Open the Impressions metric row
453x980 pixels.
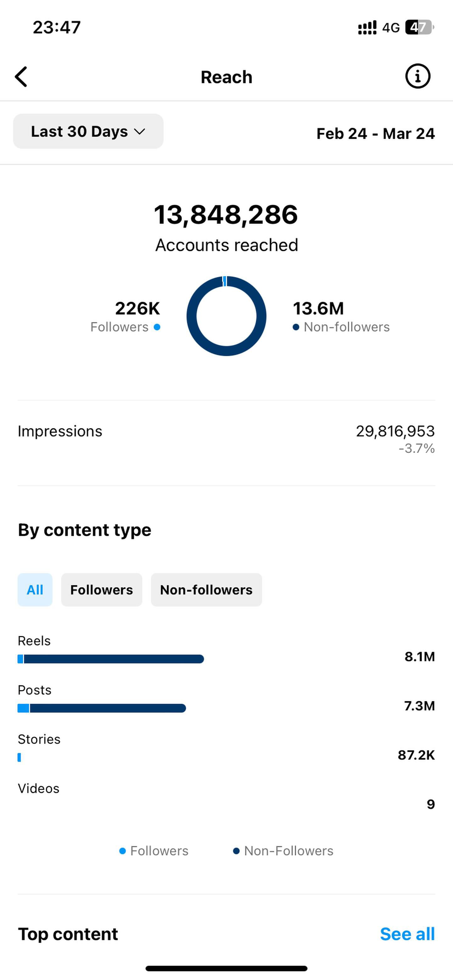click(226, 439)
